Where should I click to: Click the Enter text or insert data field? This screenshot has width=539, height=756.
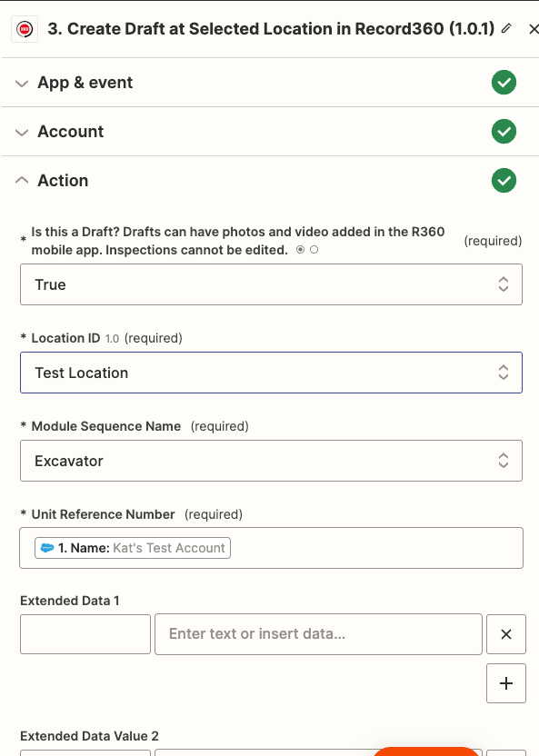coord(320,633)
